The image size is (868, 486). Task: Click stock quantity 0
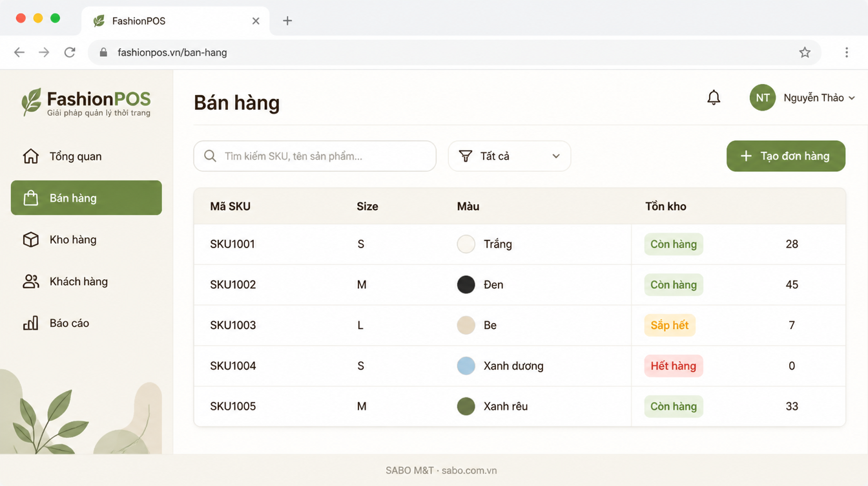(x=792, y=366)
